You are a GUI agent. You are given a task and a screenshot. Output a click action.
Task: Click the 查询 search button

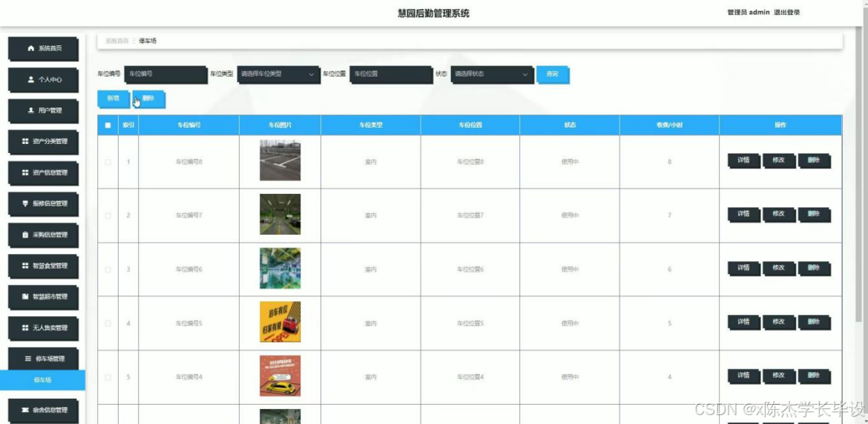point(553,74)
